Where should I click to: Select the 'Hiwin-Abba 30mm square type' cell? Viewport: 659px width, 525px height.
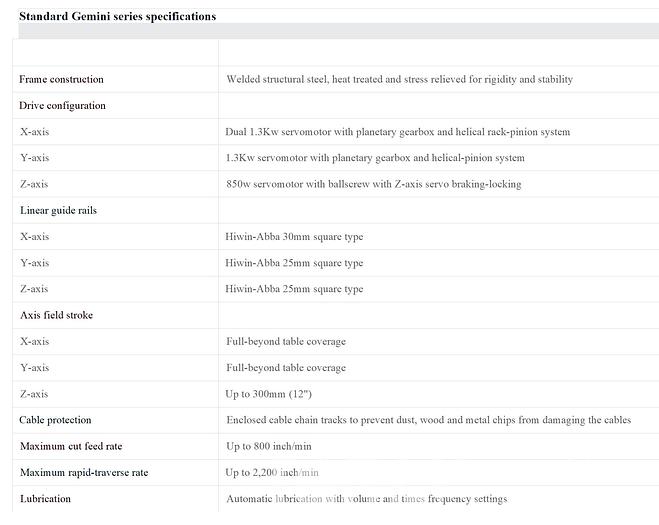pyautogui.click(x=294, y=237)
